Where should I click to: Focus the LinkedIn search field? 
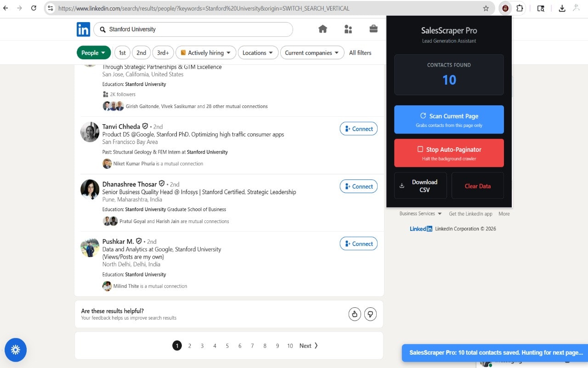pos(193,29)
